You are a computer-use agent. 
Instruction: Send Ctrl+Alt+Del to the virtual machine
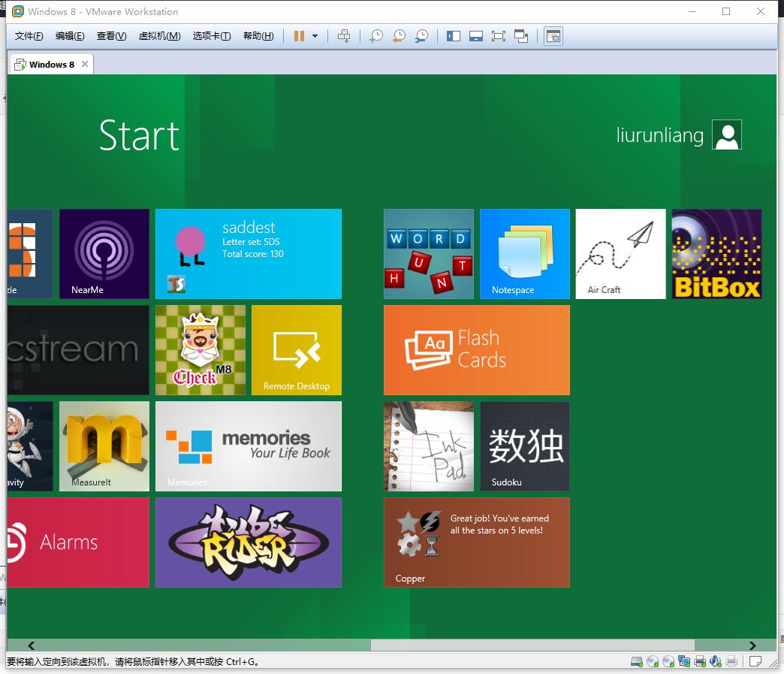(344, 36)
